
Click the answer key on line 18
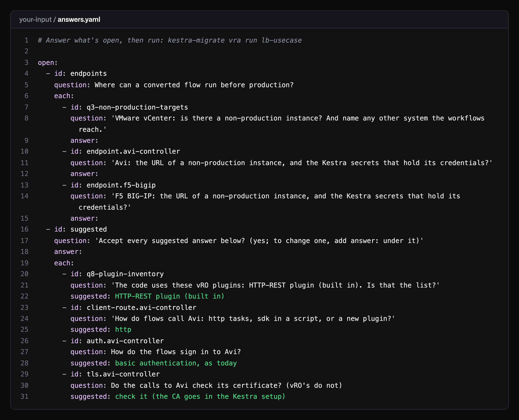68,252
